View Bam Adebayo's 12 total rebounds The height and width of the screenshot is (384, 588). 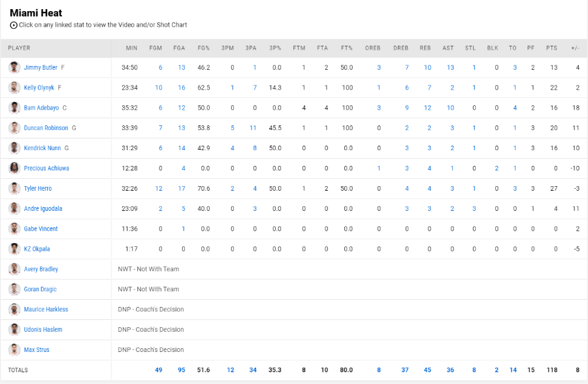(x=427, y=108)
